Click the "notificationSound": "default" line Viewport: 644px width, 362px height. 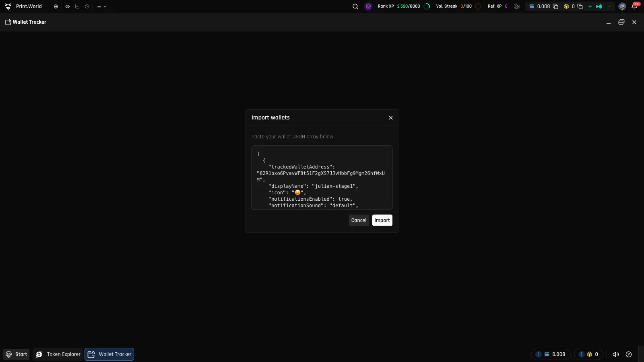coord(313,206)
